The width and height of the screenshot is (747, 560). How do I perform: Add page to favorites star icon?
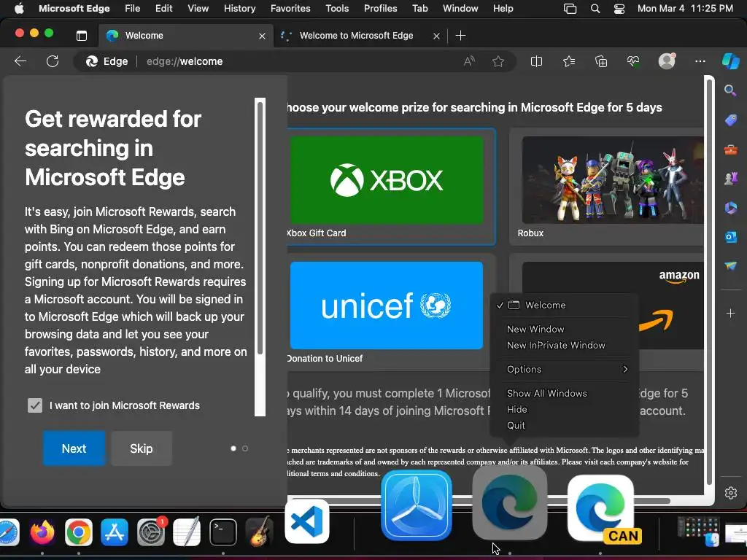[x=498, y=61]
